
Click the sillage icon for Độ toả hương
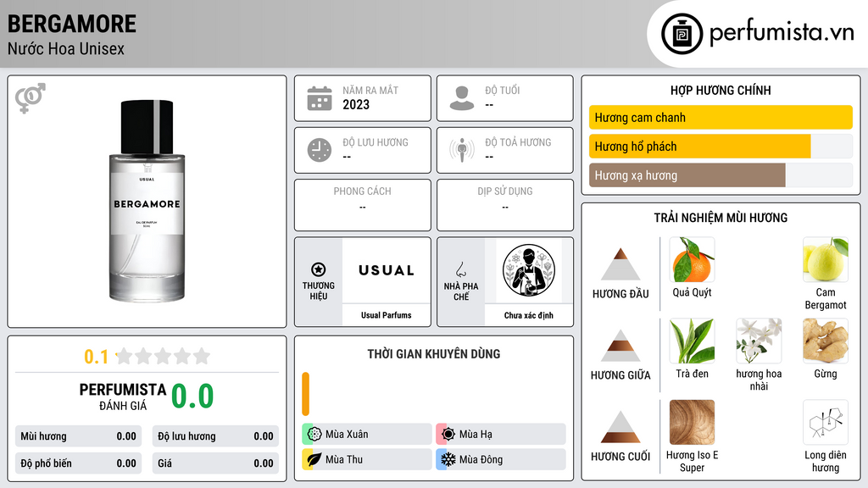[462, 150]
